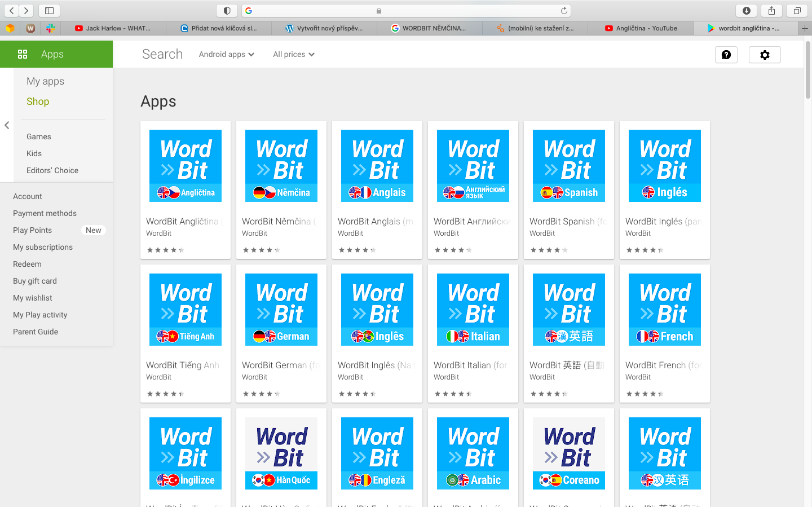The image size is (812, 507).
Task: Open the WordBit Angličtina app icon
Action: [186, 166]
